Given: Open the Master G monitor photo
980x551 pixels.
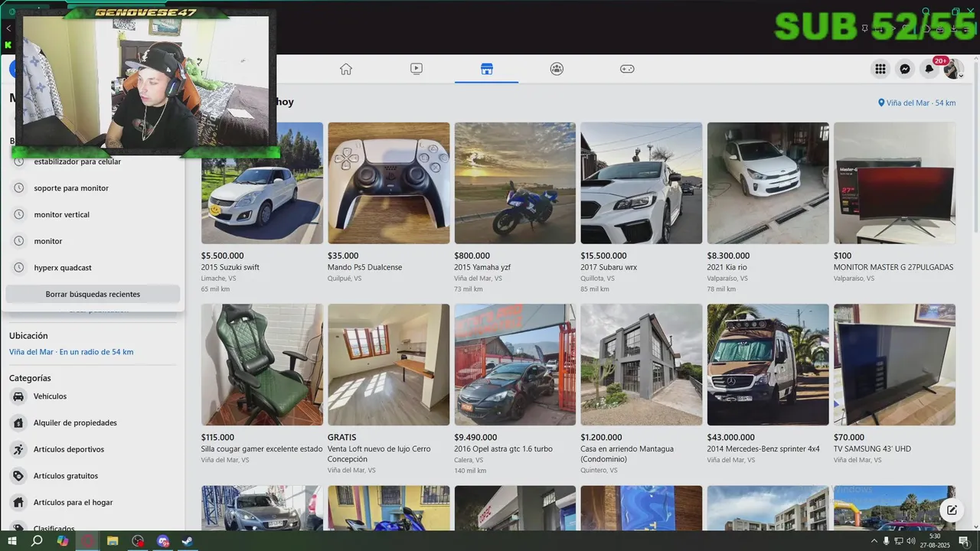Looking at the screenshot, I should click(x=894, y=183).
